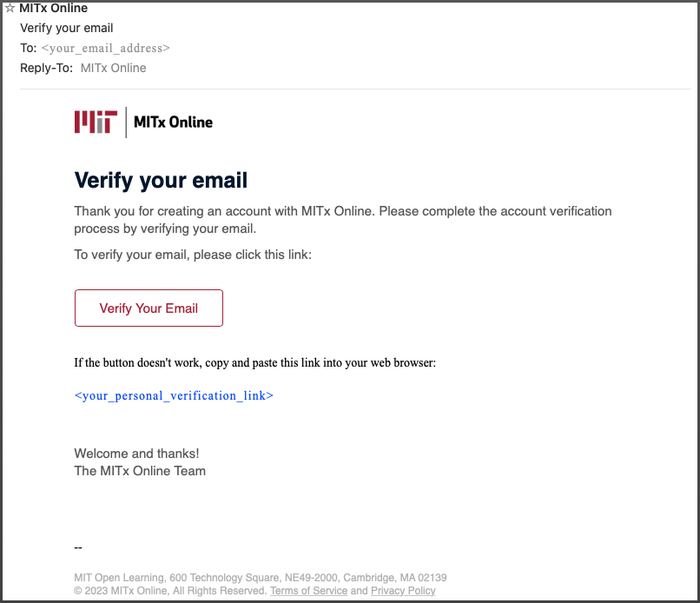The image size is (700, 603).
Task: Click the MITx Online logo text
Action: point(173,122)
